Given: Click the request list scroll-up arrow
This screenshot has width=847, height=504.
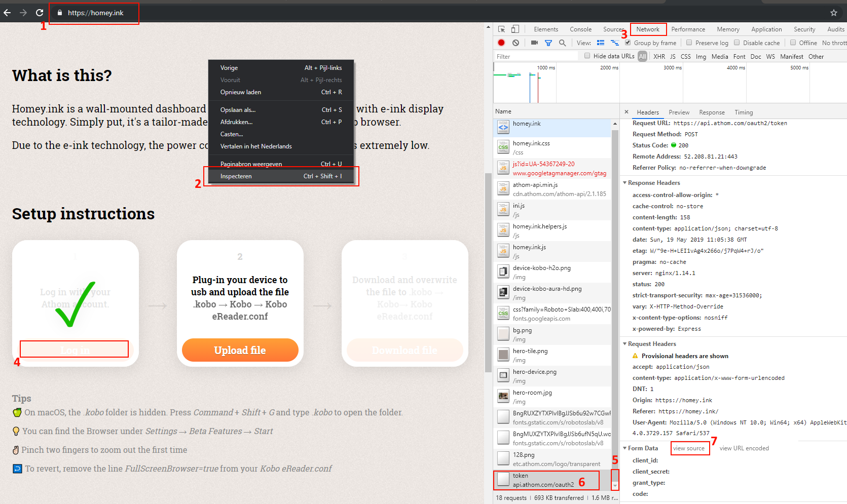Looking at the screenshot, I should 615,124.
